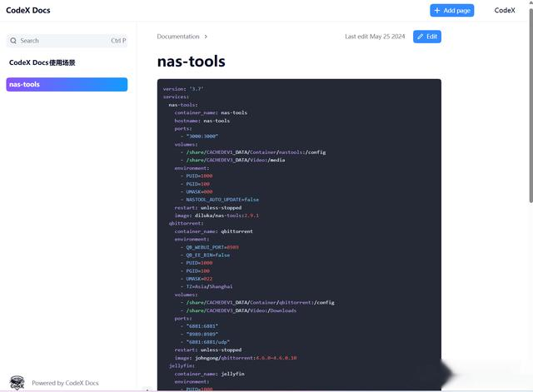Click the QB_EE_BIN=false line

point(205,256)
